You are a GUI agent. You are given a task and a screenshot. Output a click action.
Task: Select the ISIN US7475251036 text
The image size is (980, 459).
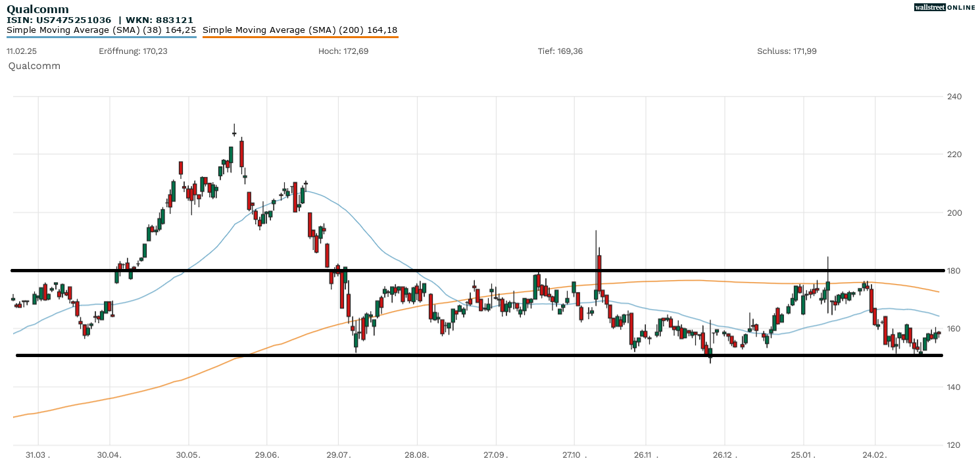(59, 20)
